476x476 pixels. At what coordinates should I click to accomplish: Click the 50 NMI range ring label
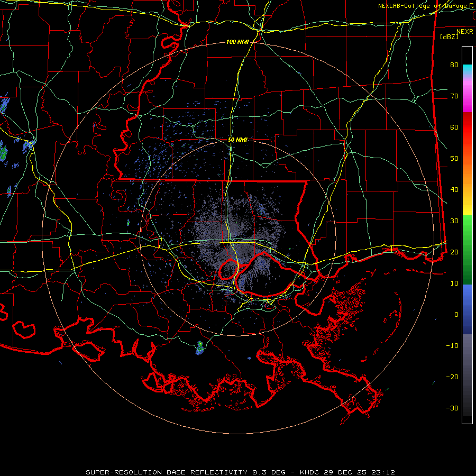[237, 140]
